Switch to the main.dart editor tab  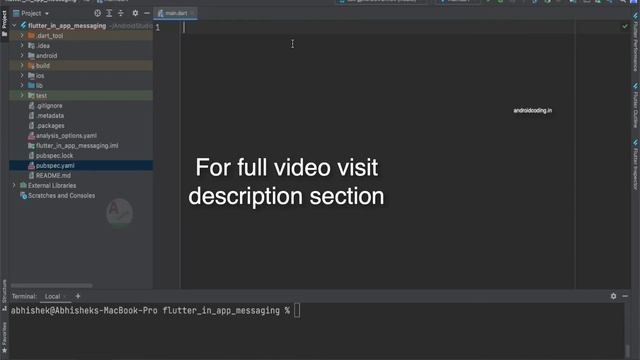[x=176, y=13]
